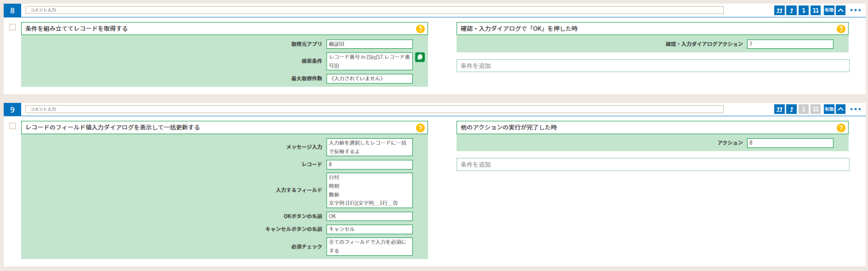The height and width of the screenshot is (271, 868).
Task: Move action 8 up one position
Action: (792, 10)
